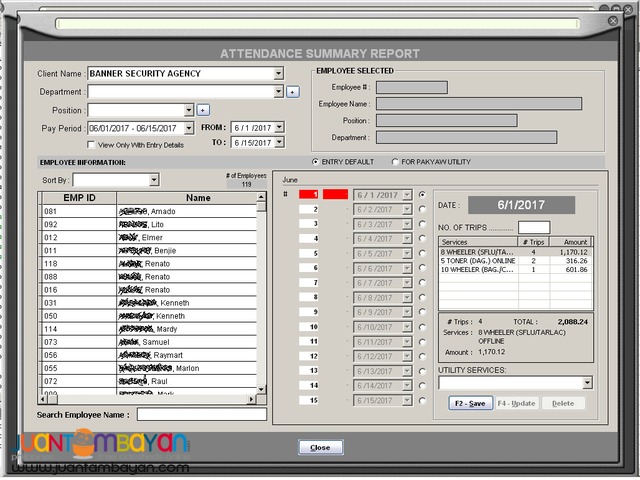
Task: Expand the Pay Period dropdown
Action: (189, 128)
